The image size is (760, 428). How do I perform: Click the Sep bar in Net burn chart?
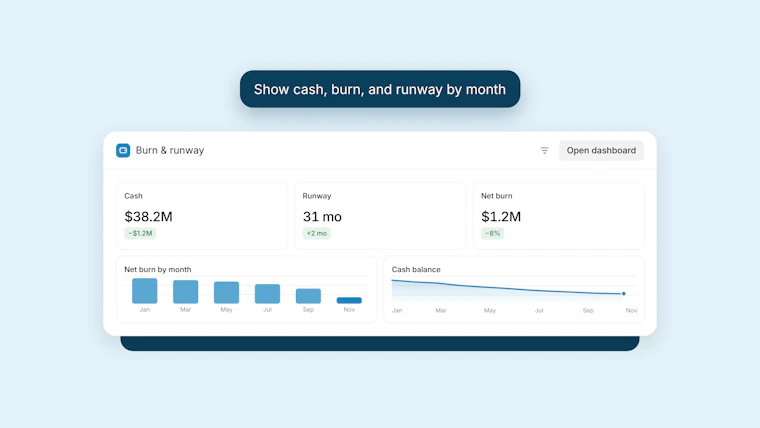(x=308, y=296)
